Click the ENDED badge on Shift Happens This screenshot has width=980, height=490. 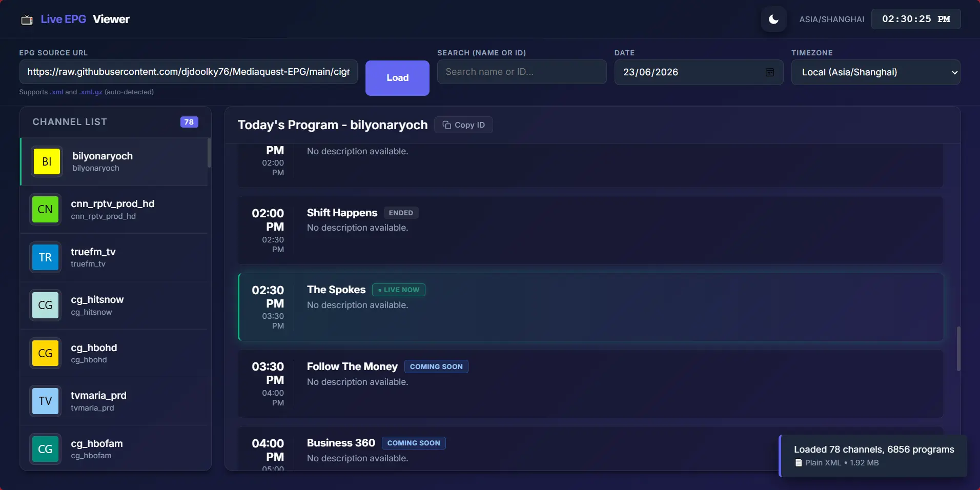click(401, 213)
